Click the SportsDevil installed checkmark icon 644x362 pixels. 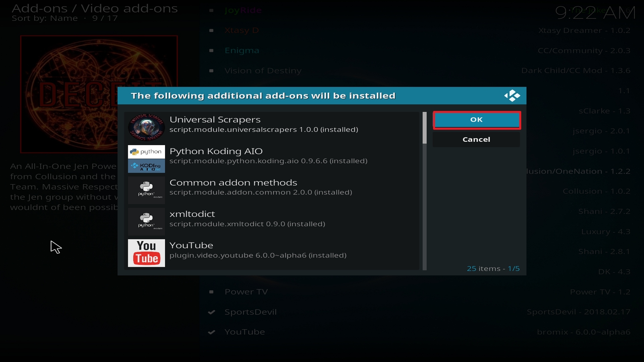tap(211, 312)
